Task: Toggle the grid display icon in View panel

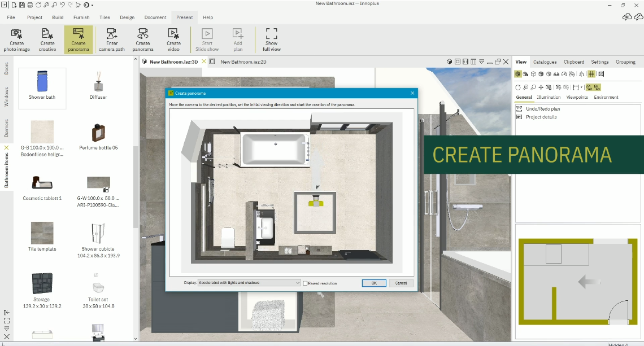Action: tap(591, 74)
